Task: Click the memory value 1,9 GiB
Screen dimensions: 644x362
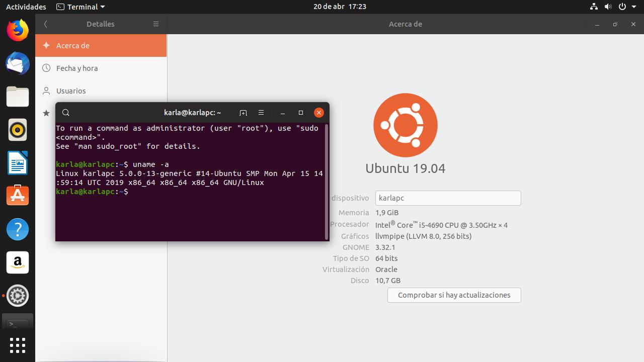Action: click(387, 213)
